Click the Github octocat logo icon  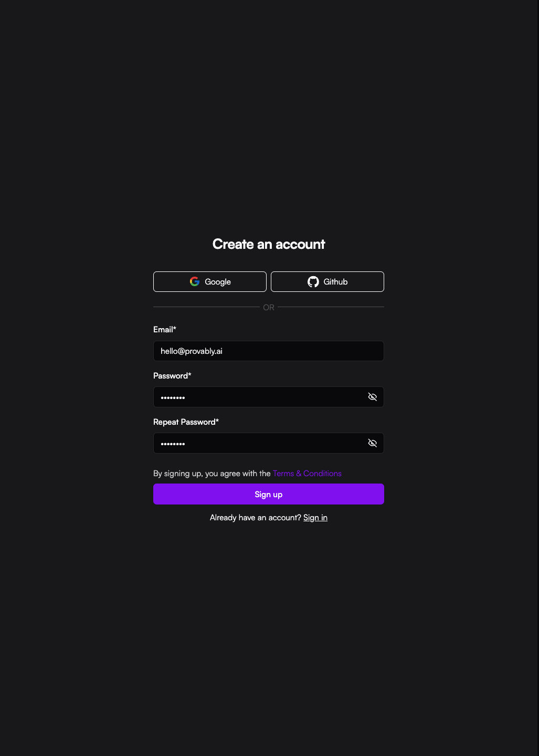coord(313,281)
